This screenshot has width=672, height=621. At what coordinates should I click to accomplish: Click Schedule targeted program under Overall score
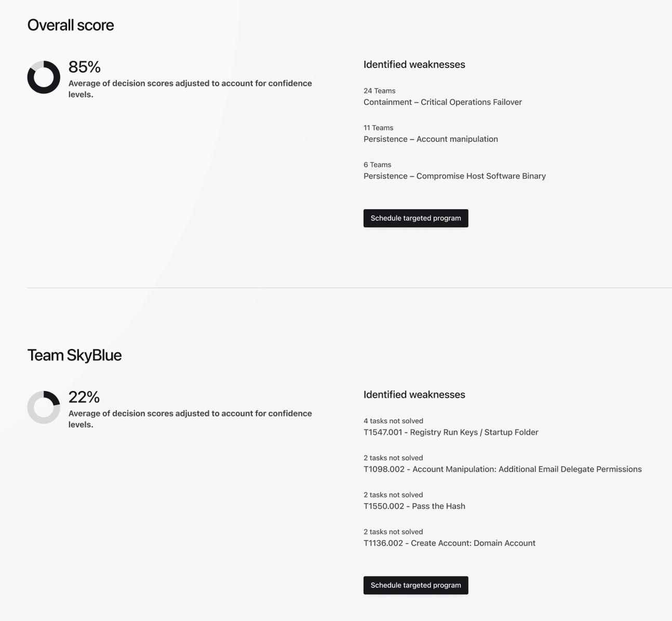[x=415, y=218]
